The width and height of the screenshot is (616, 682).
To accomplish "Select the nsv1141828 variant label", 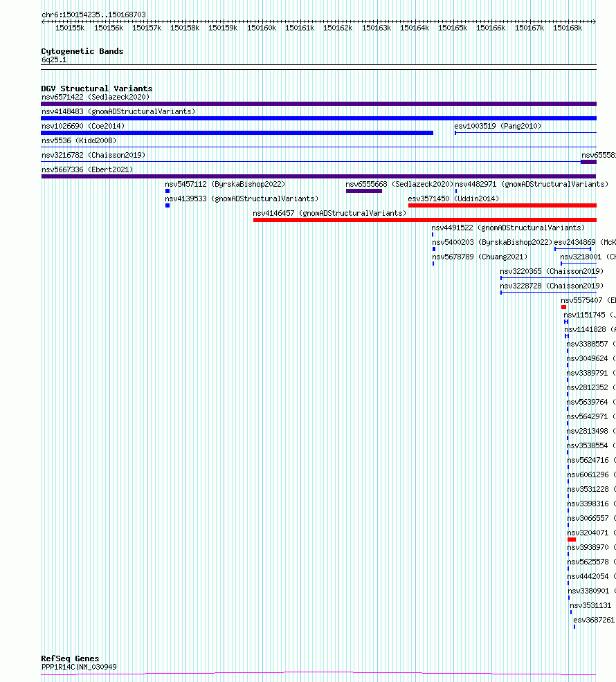I will pos(590,330).
